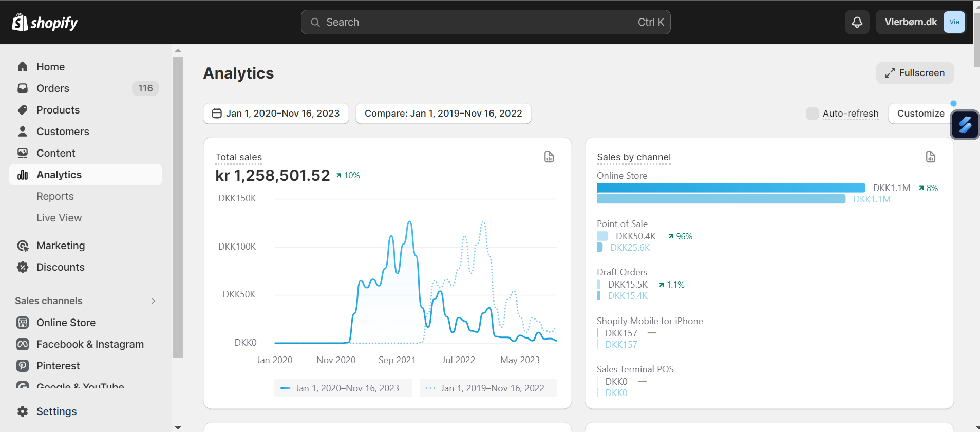Click the Customize button
Screen dimensions: 980x432
point(920,114)
